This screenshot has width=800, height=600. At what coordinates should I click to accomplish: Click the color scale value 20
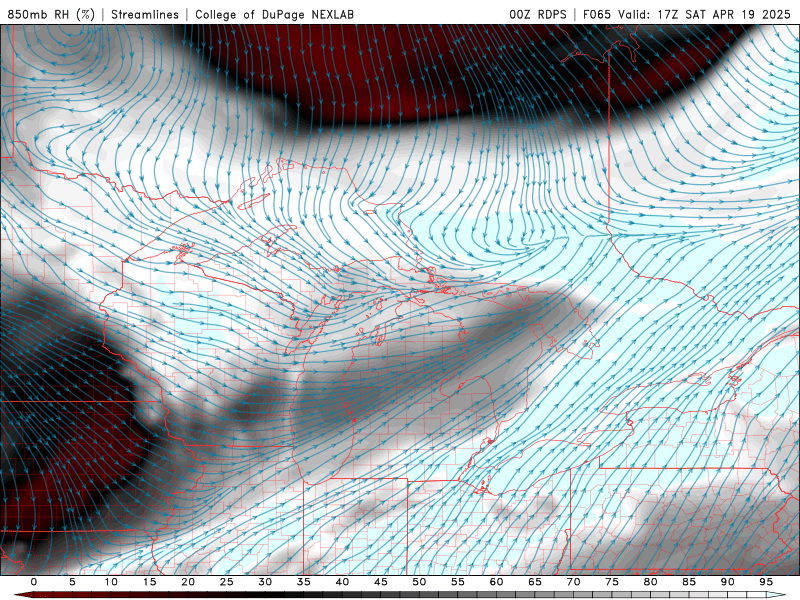[188, 582]
